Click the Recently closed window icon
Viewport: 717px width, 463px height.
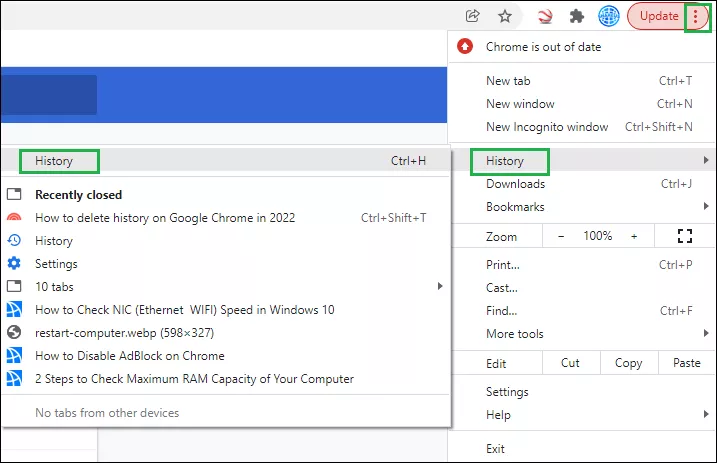pyautogui.click(x=14, y=194)
